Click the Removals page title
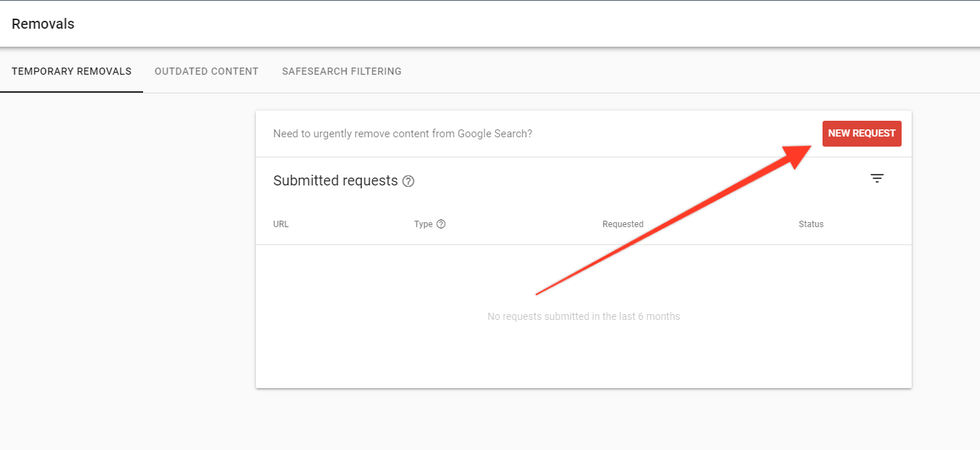 pos(43,23)
